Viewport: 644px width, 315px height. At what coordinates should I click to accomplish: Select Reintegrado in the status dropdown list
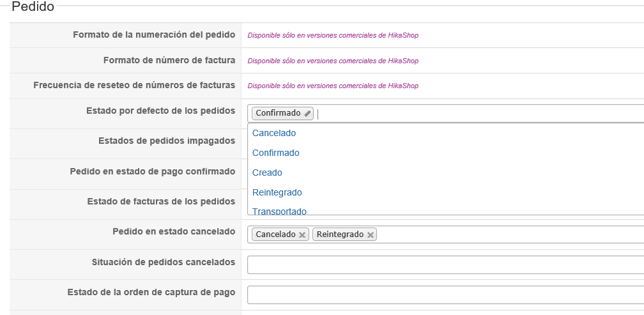click(x=277, y=192)
